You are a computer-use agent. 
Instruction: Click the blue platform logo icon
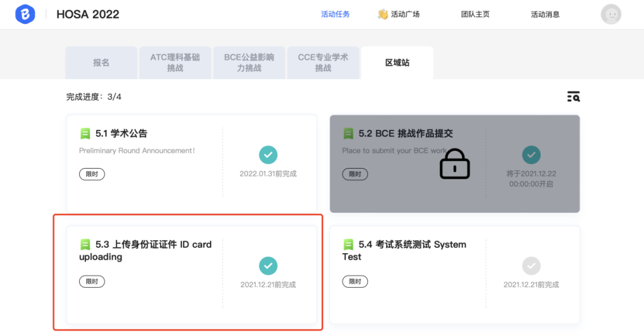tap(25, 14)
